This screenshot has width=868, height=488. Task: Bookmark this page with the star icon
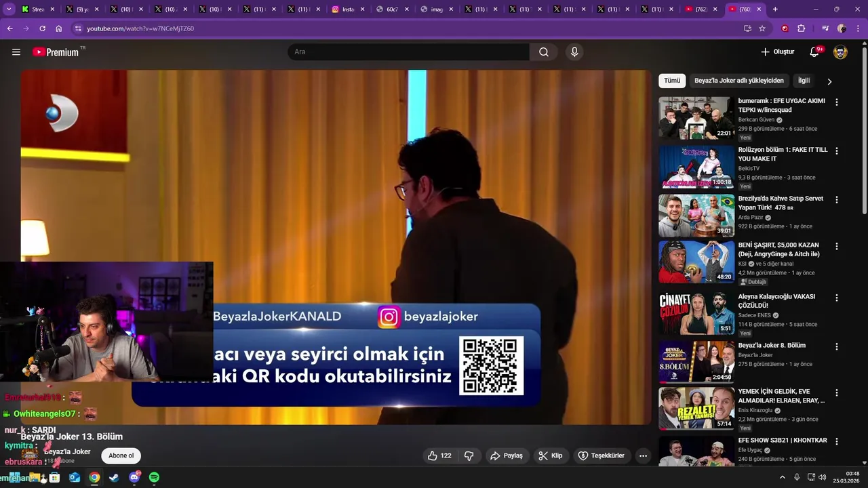tap(762, 28)
